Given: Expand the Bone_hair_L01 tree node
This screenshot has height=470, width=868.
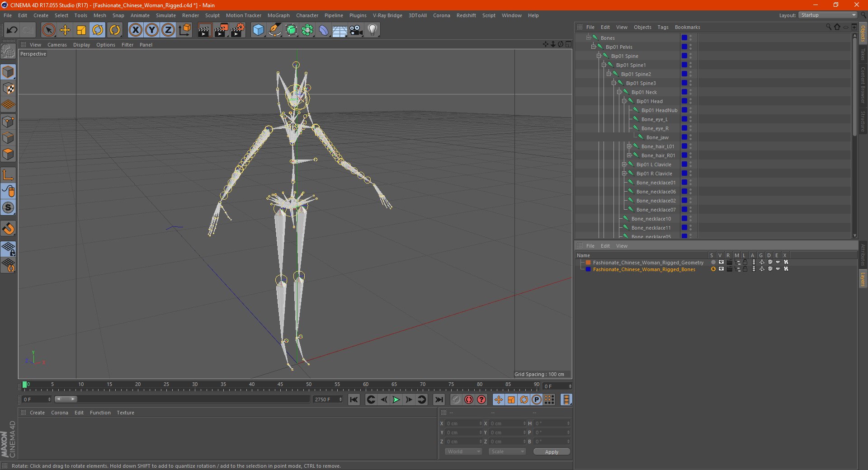Looking at the screenshot, I should (629, 146).
